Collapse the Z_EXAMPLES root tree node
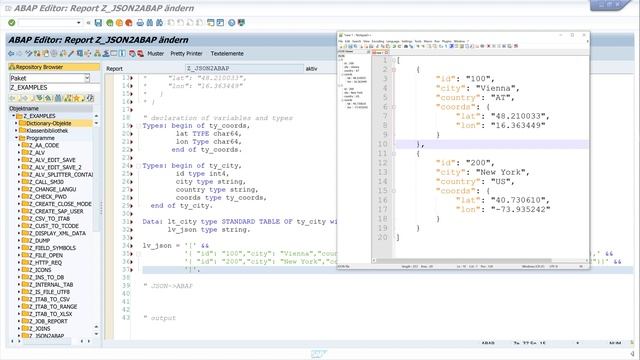This screenshot has height=360, width=640. pos(13,116)
